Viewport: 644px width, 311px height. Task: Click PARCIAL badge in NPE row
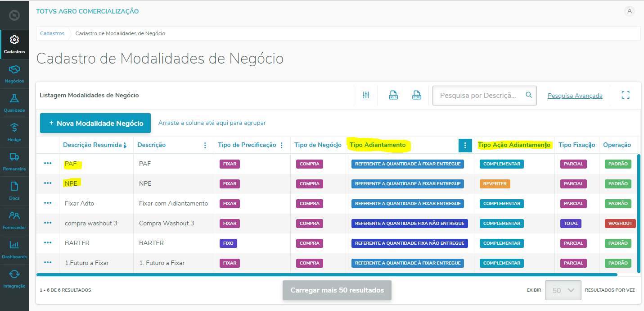point(573,183)
